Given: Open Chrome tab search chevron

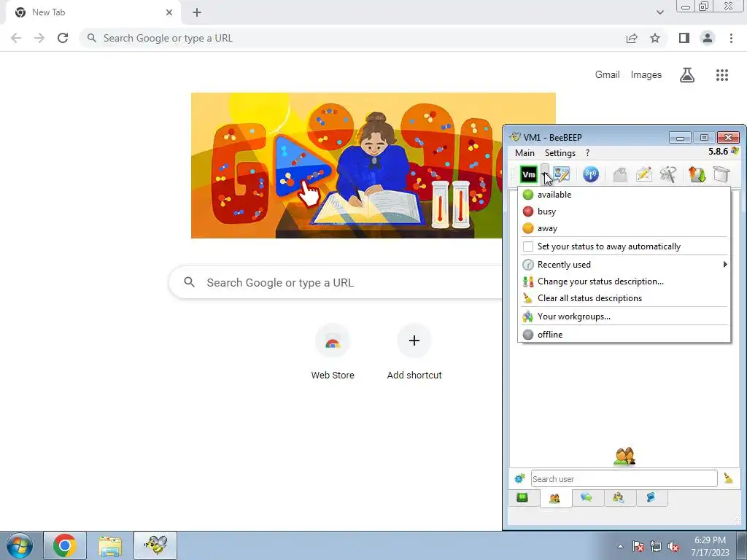Looking at the screenshot, I should click(659, 12).
